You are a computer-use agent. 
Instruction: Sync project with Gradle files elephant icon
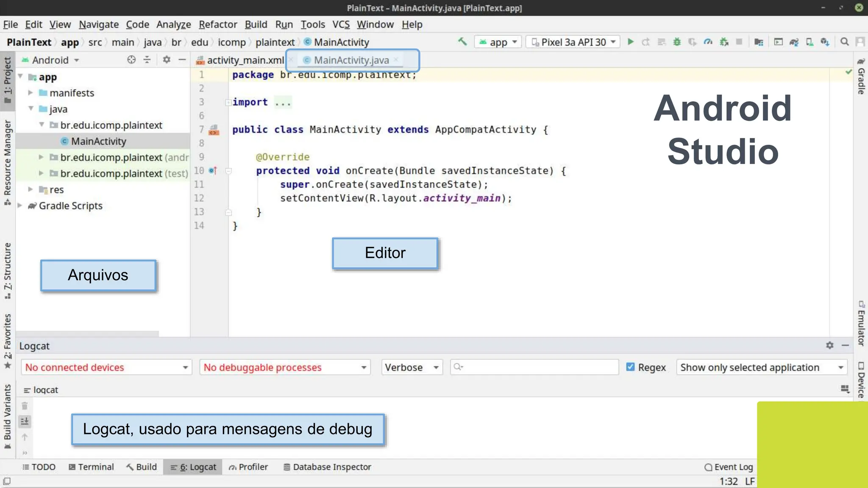tap(794, 42)
